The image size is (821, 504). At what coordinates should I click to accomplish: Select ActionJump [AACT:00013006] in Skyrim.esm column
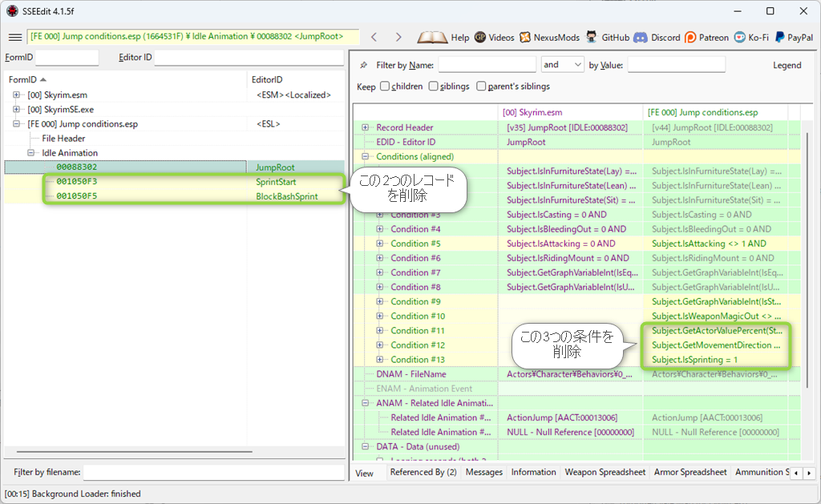pyautogui.click(x=570, y=417)
